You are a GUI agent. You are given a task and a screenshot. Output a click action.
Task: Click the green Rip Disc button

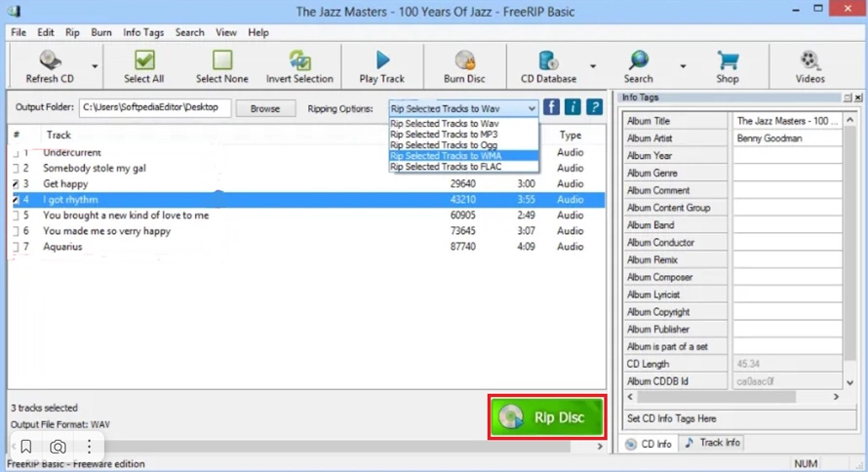click(547, 417)
